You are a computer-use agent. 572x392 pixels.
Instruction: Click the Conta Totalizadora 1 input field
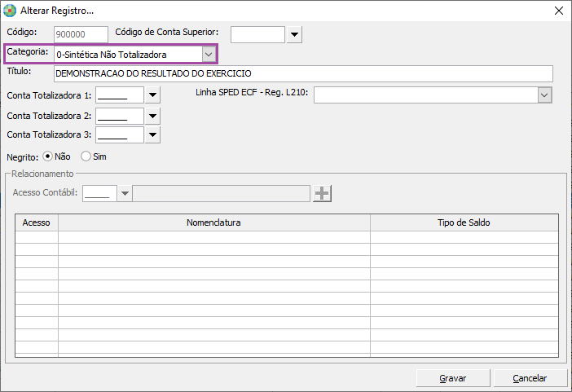tap(120, 95)
